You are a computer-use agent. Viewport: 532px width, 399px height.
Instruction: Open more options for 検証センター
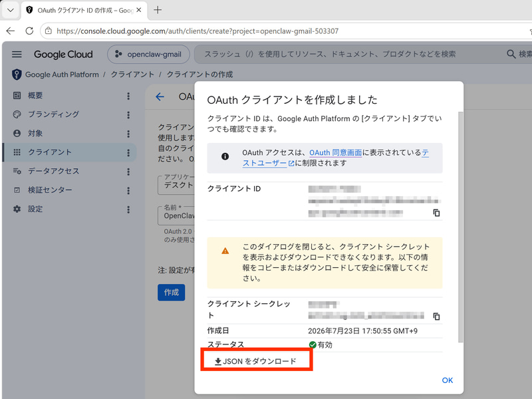(x=128, y=191)
